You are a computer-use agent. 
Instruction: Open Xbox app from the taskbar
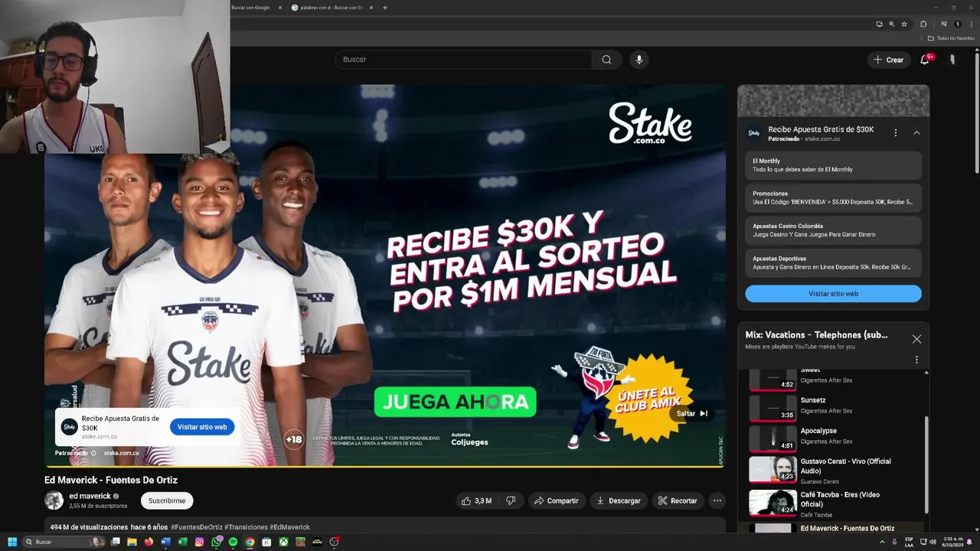click(283, 542)
